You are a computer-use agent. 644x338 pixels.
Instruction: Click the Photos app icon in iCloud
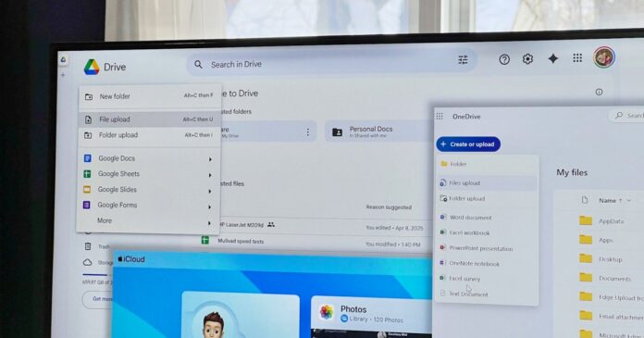click(327, 312)
